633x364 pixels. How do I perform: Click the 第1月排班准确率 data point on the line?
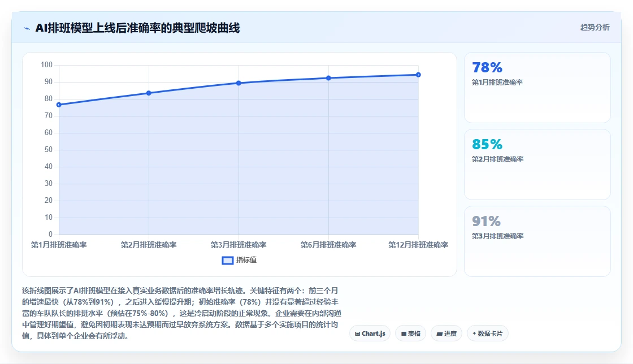59,105
